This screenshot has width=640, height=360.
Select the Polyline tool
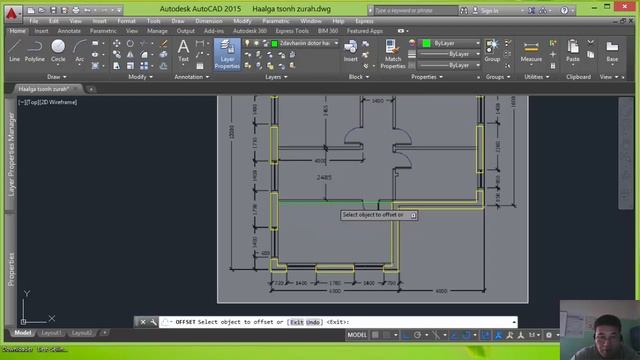[x=35, y=51]
